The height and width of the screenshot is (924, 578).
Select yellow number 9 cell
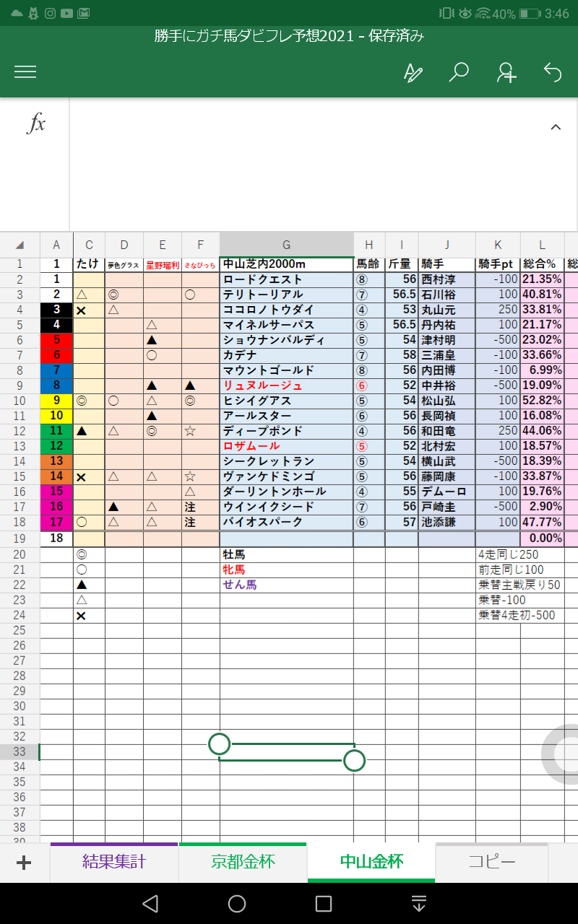56,401
